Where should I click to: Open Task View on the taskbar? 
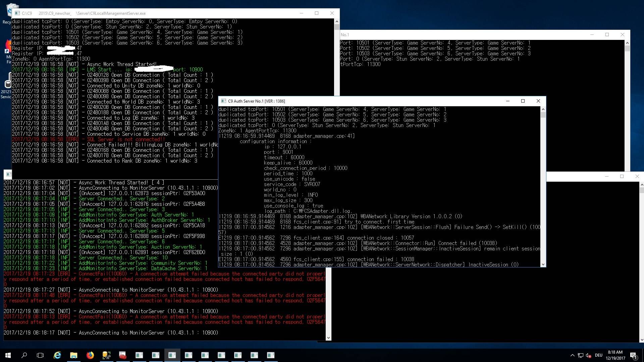tap(40, 355)
